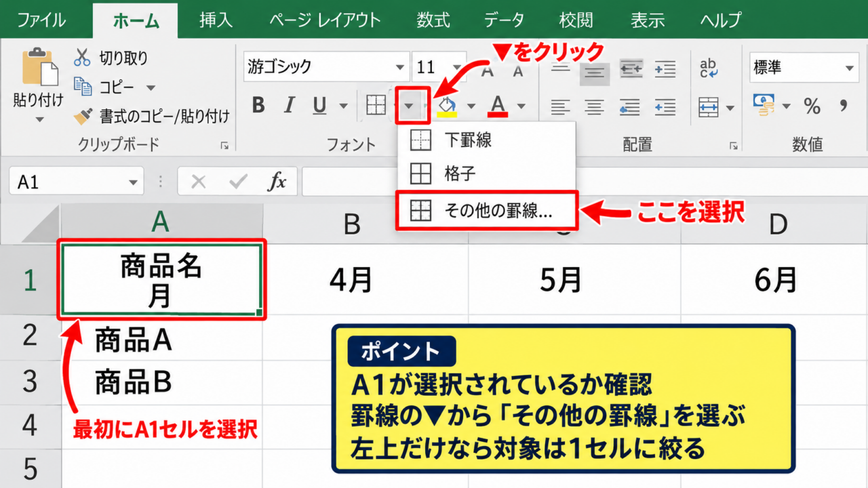Toggle italic formatting
This screenshot has width=868, height=488.
point(290,105)
